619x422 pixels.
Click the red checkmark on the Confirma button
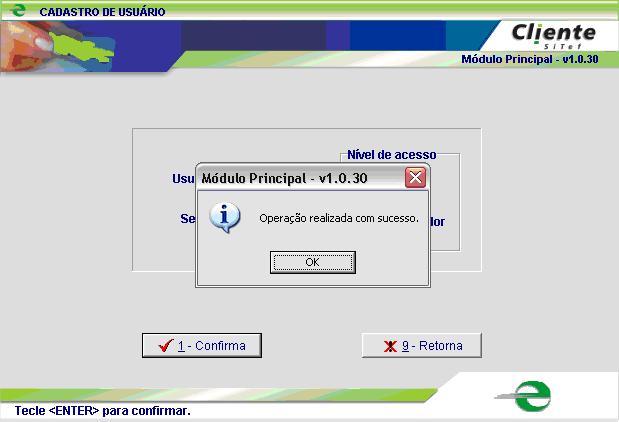pyautogui.click(x=164, y=346)
